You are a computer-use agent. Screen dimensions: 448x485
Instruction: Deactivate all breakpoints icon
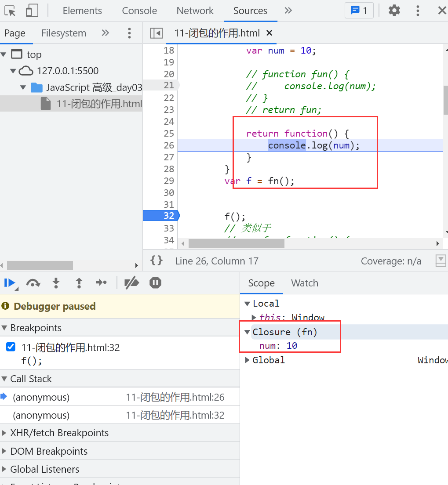click(131, 283)
